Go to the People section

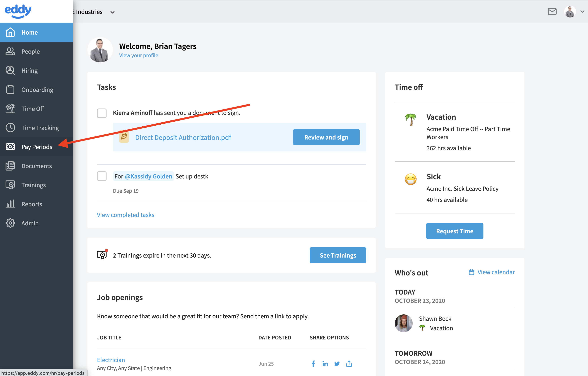tap(37, 51)
